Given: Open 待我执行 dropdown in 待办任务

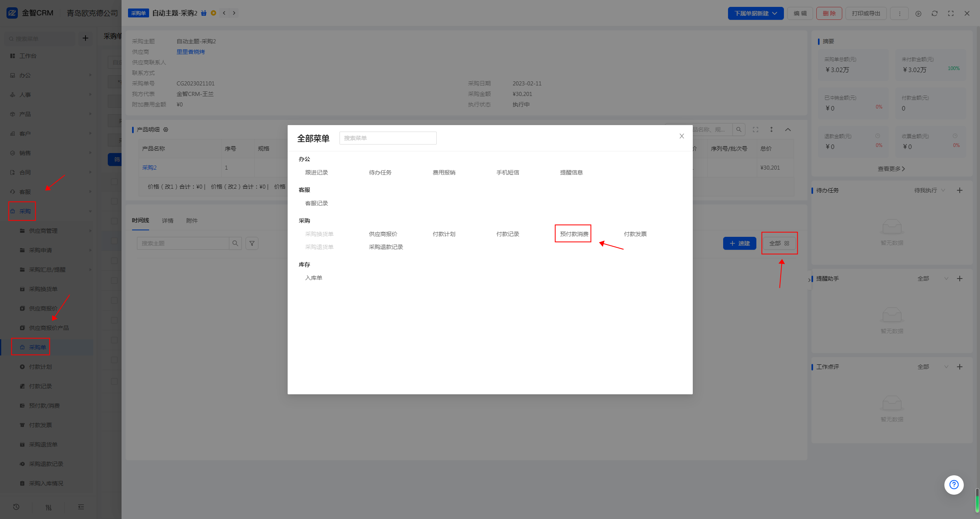Looking at the screenshot, I should click(929, 190).
